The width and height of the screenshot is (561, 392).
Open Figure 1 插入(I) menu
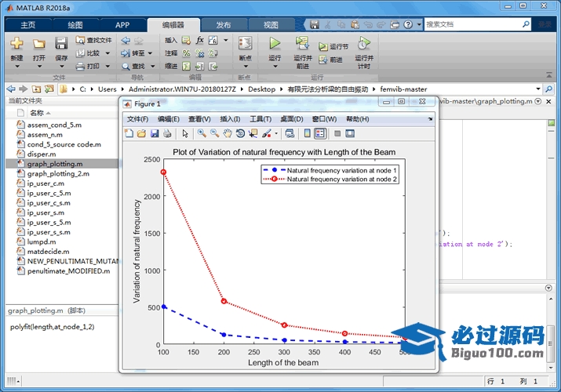click(x=230, y=119)
